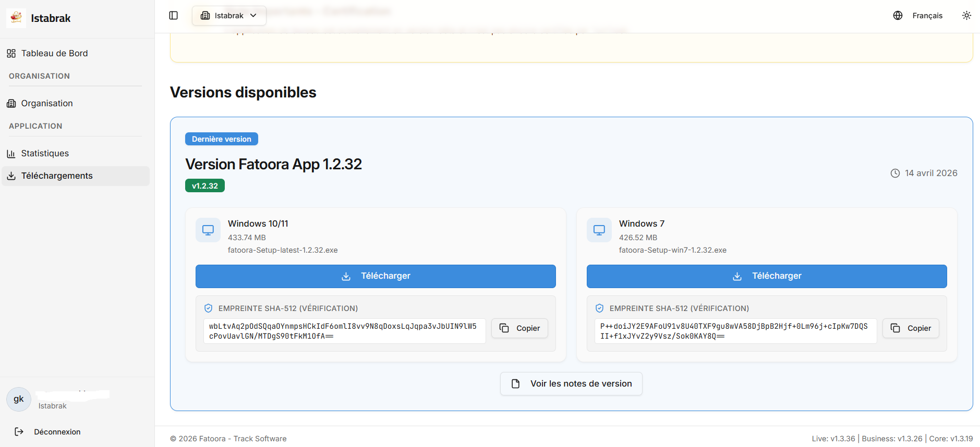This screenshot has width=980, height=447.
Task: Toggle light/dark theme sun icon
Action: [x=966, y=16]
